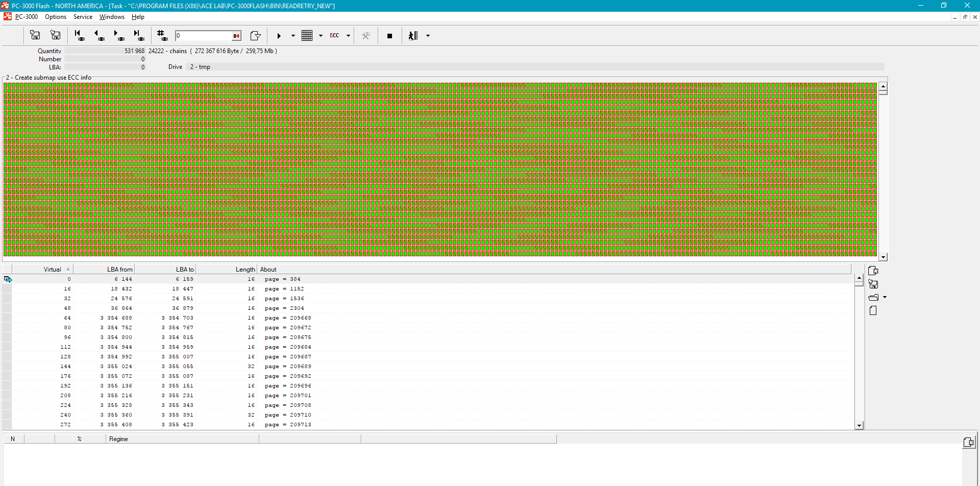Screen dimensions: 980x486
Task: Jump to the last chain
Action: [x=138, y=35]
